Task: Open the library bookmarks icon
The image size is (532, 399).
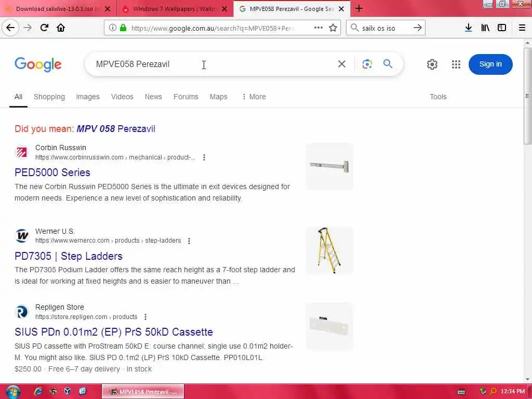Action: 485,28
